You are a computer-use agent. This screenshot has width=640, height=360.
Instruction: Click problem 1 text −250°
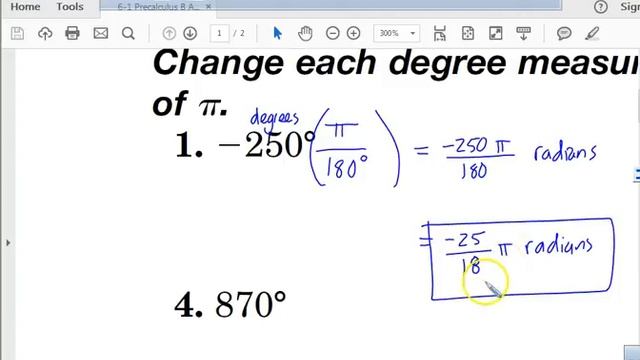(x=267, y=145)
